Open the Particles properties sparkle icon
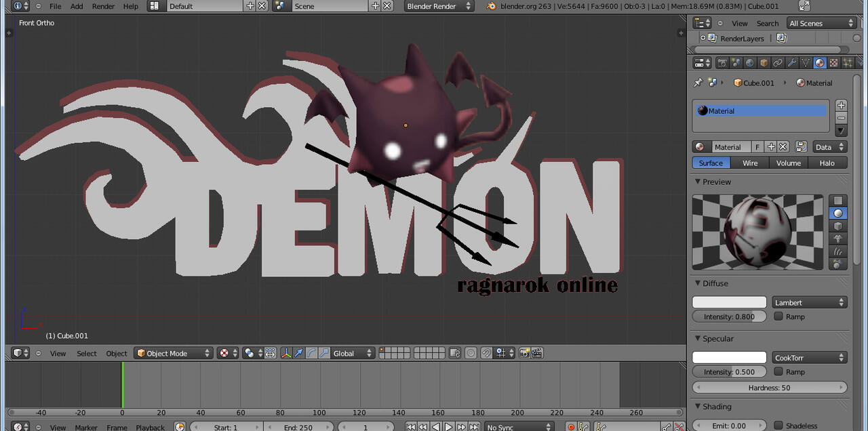The width and height of the screenshot is (868, 431). 848,63
